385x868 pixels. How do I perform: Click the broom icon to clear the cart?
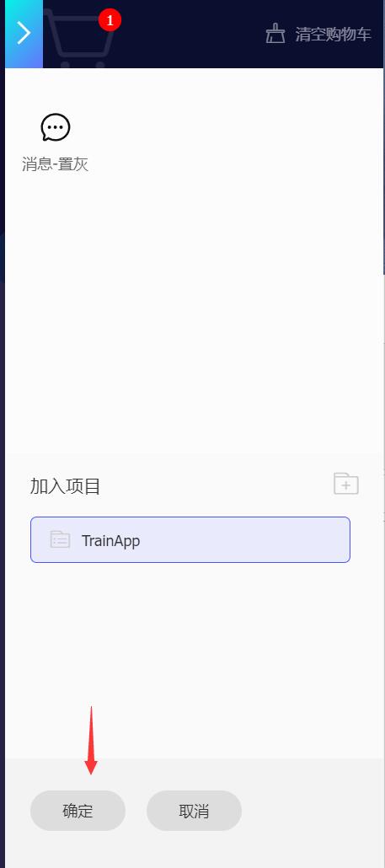coord(275,34)
